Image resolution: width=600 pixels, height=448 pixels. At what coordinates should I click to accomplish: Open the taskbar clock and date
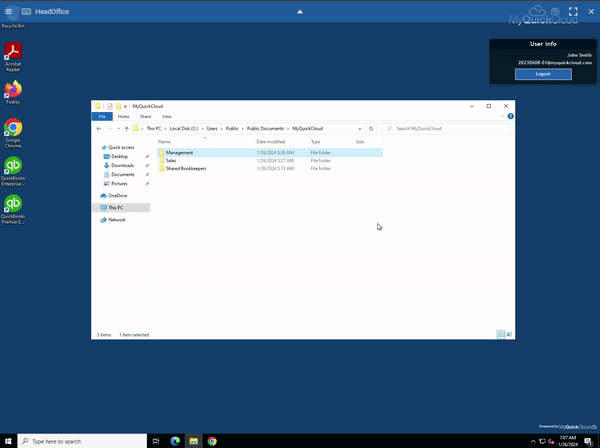pos(568,441)
